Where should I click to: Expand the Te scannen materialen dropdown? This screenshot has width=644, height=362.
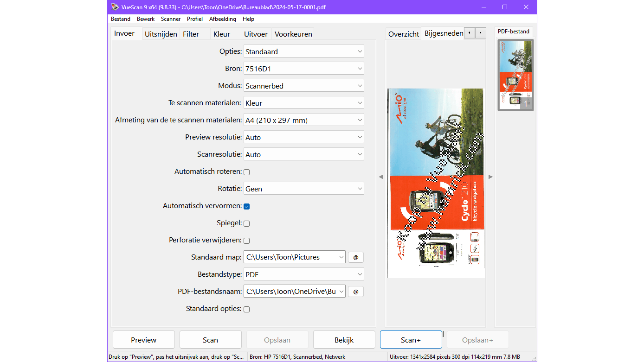(304, 103)
